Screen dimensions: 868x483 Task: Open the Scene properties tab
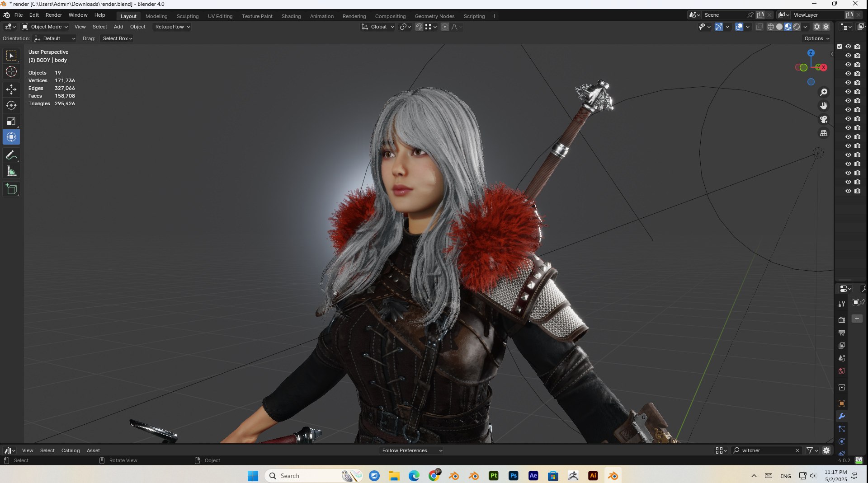pyautogui.click(x=841, y=358)
